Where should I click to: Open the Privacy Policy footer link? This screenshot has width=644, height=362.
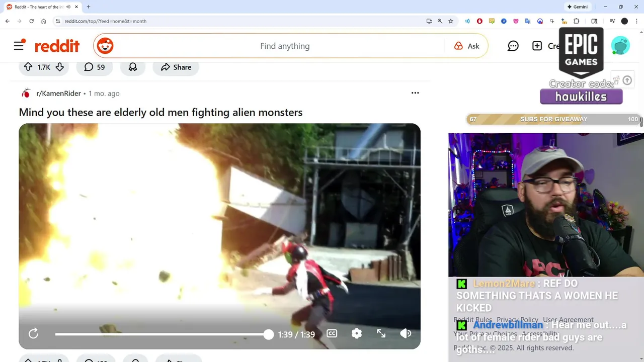pyautogui.click(x=517, y=320)
